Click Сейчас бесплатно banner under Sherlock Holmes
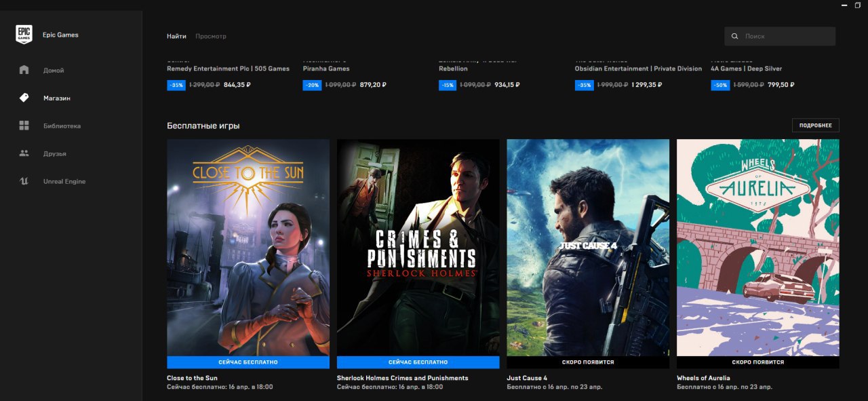Viewport: 868px width, 401px height. [x=418, y=362]
